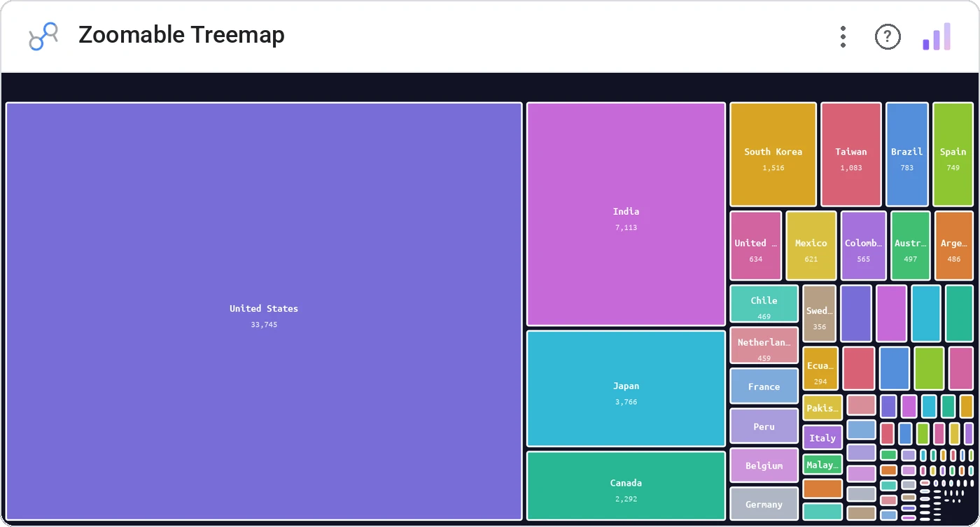This screenshot has height=527, width=980.
Task: Select the Italy tile
Action: 822,437
